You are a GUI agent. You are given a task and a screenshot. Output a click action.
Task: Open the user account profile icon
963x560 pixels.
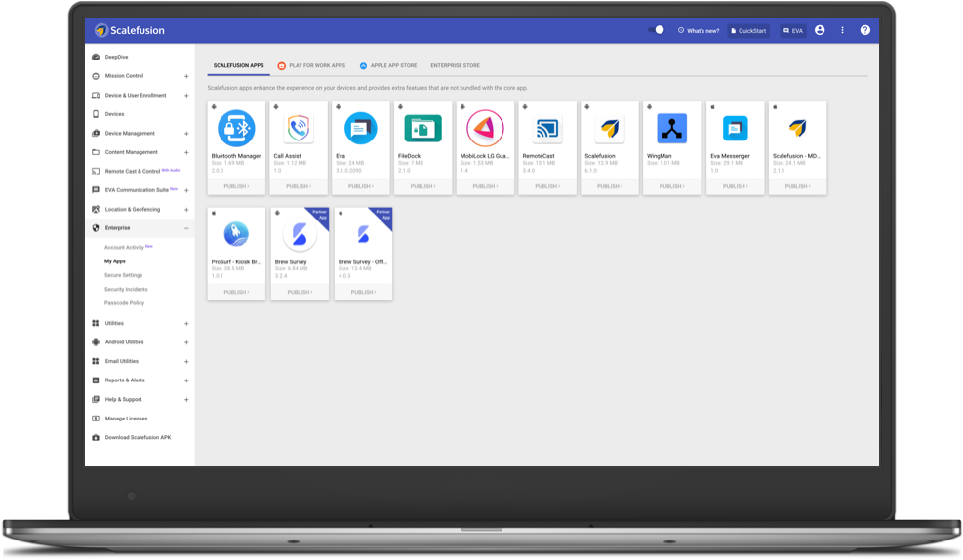point(820,30)
